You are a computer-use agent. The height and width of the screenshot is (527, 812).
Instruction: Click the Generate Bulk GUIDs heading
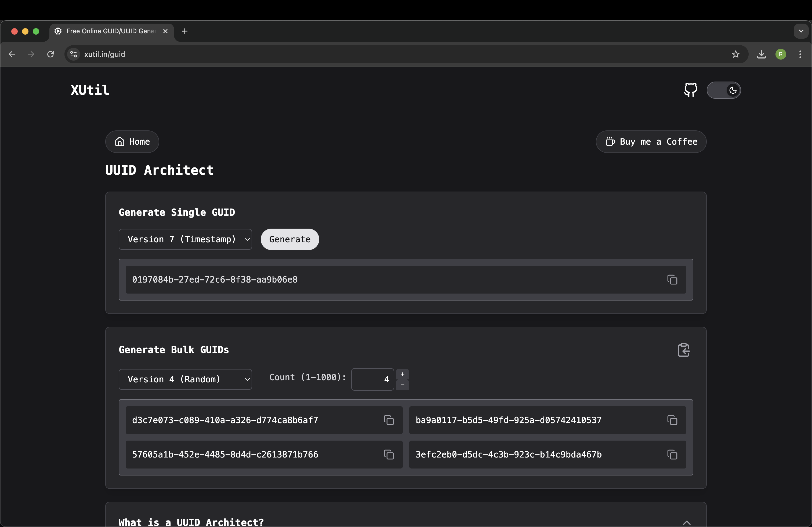pos(174,350)
